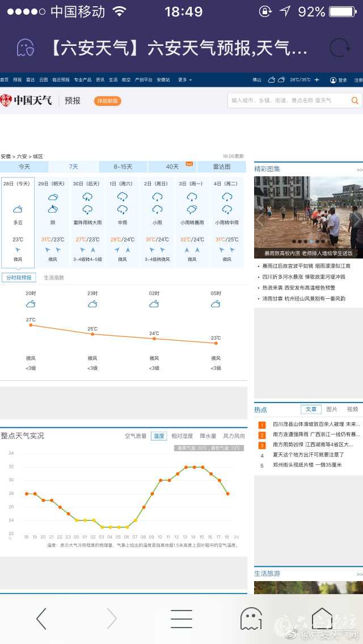Screen dimensions: 363x644
Task: Switch chart to 降水量
Action: (x=208, y=436)
